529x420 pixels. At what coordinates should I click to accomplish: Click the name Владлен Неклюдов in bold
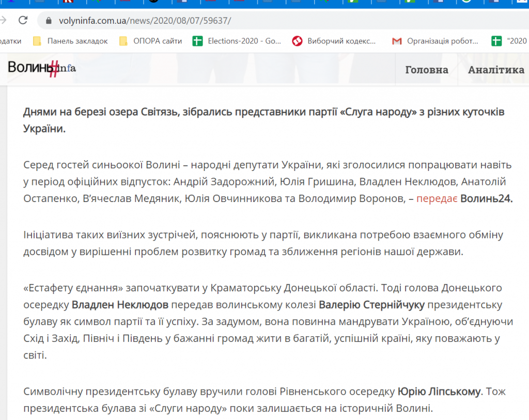pyautogui.click(x=121, y=305)
